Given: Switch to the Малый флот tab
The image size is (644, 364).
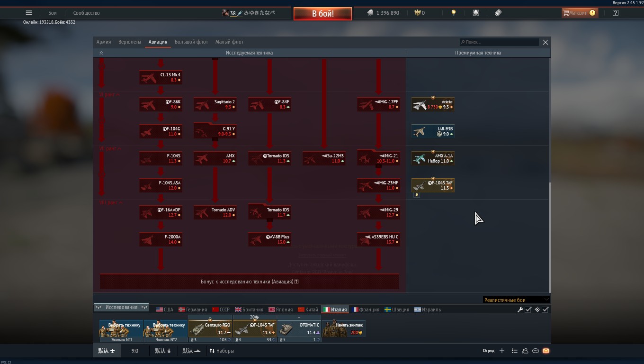Looking at the screenshot, I should pos(229,42).
